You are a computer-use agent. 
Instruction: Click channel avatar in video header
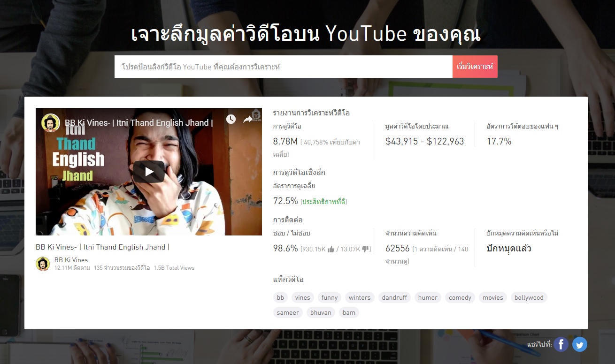click(x=51, y=123)
